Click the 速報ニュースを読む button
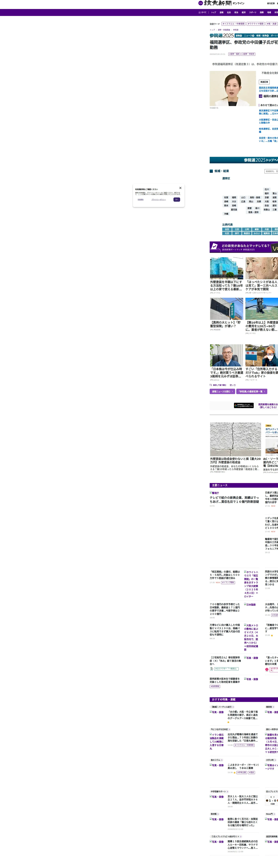 point(222,392)
